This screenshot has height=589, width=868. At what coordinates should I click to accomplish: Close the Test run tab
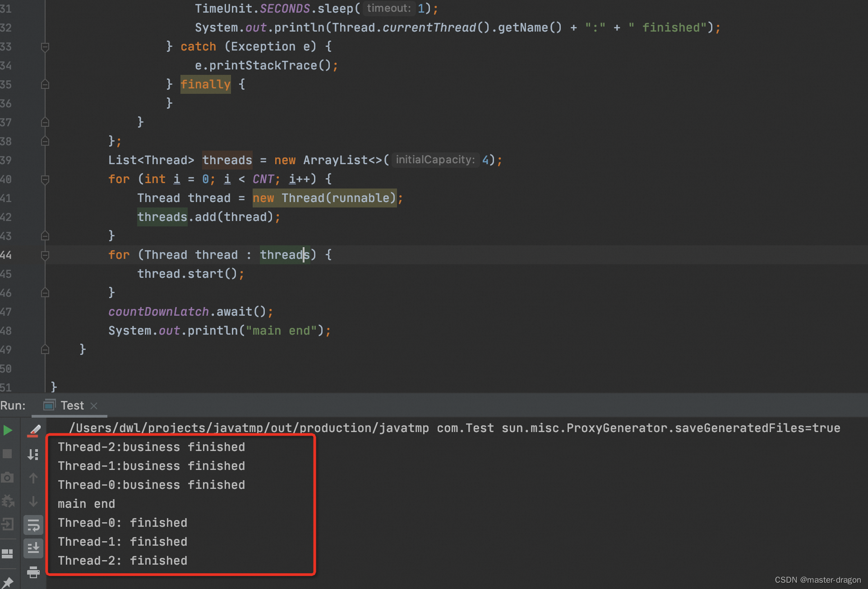tap(94, 406)
